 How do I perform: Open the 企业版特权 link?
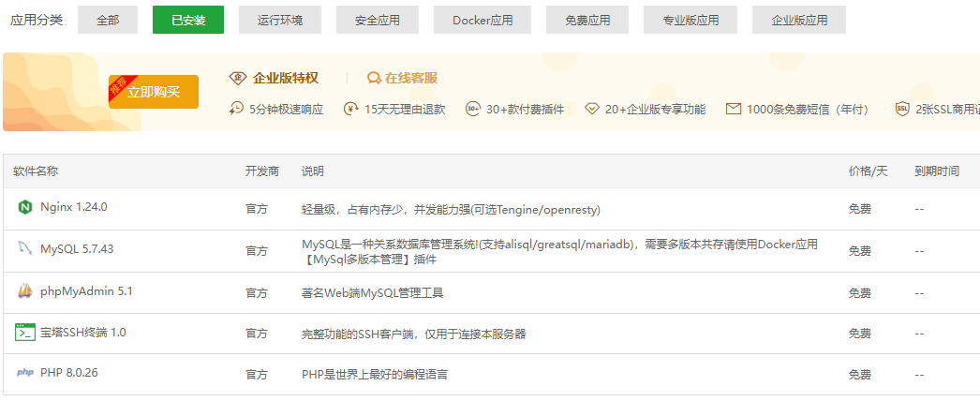[286, 78]
